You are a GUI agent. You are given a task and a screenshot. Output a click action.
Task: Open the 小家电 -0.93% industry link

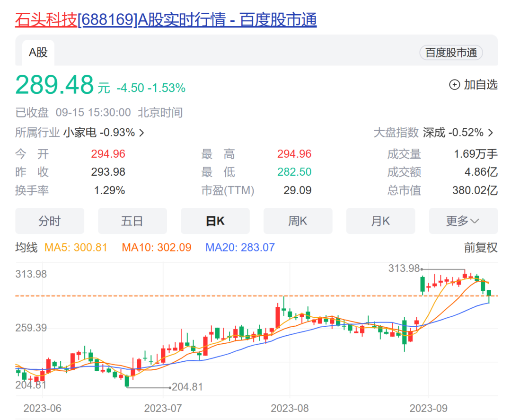[99, 133]
